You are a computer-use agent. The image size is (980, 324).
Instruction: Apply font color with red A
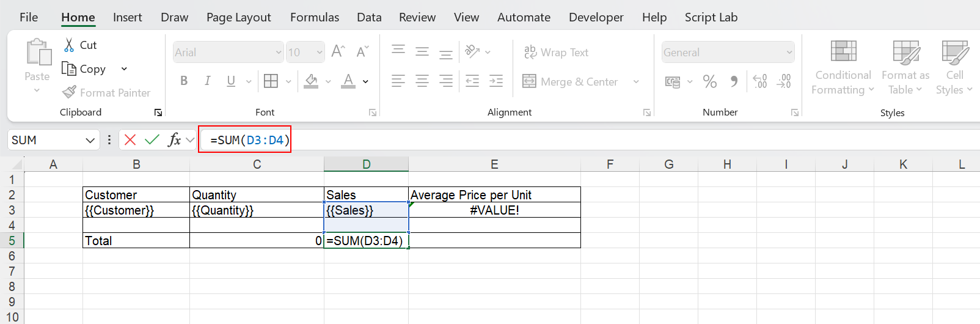point(348,81)
